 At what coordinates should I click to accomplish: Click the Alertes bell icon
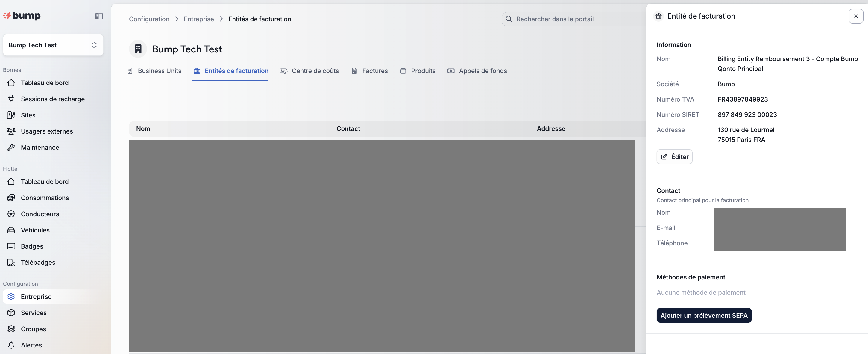tap(11, 345)
